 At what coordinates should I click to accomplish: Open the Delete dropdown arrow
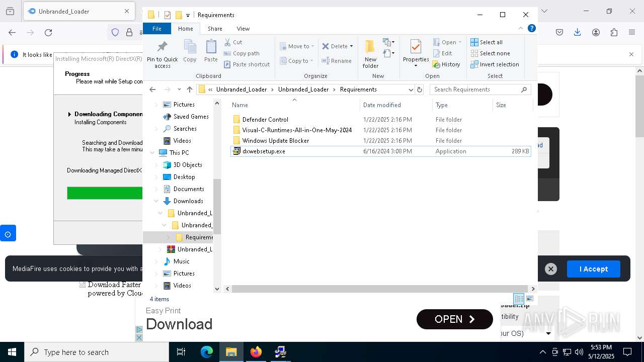click(x=351, y=46)
